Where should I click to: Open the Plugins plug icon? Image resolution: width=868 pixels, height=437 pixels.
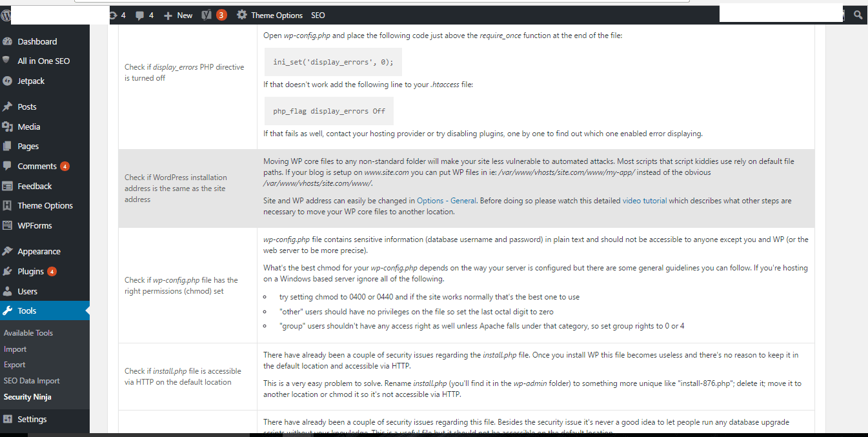8,271
